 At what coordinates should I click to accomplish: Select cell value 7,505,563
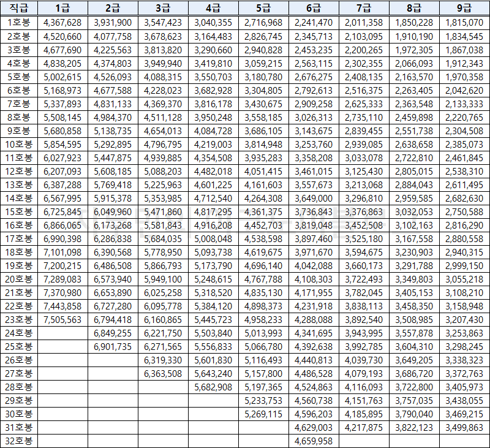(62, 319)
